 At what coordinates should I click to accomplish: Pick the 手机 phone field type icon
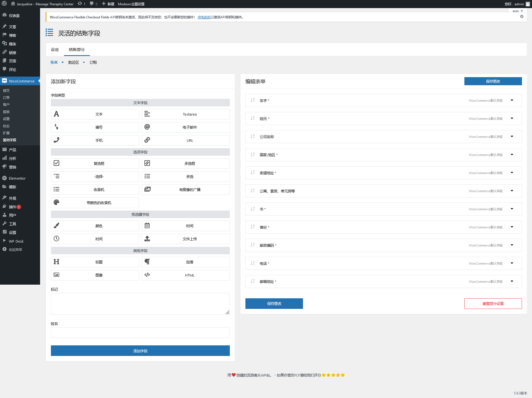pyautogui.click(x=56, y=140)
